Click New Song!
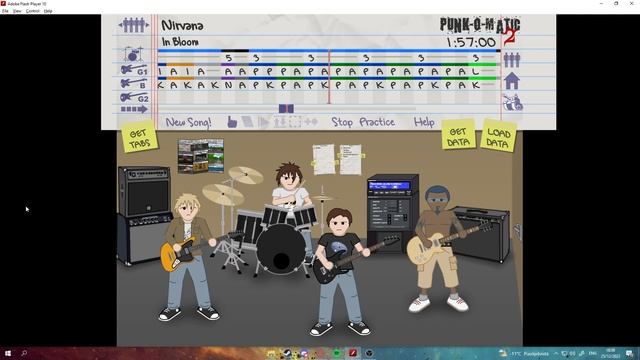The width and height of the screenshot is (640, 360). pyautogui.click(x=188, y=122)
